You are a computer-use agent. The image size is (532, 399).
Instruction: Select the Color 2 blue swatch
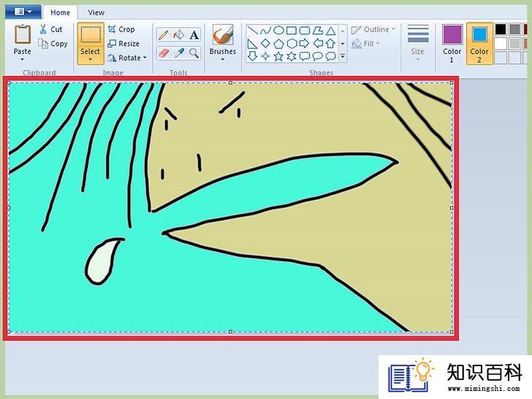pyautogui.click(x=479, y=34)
